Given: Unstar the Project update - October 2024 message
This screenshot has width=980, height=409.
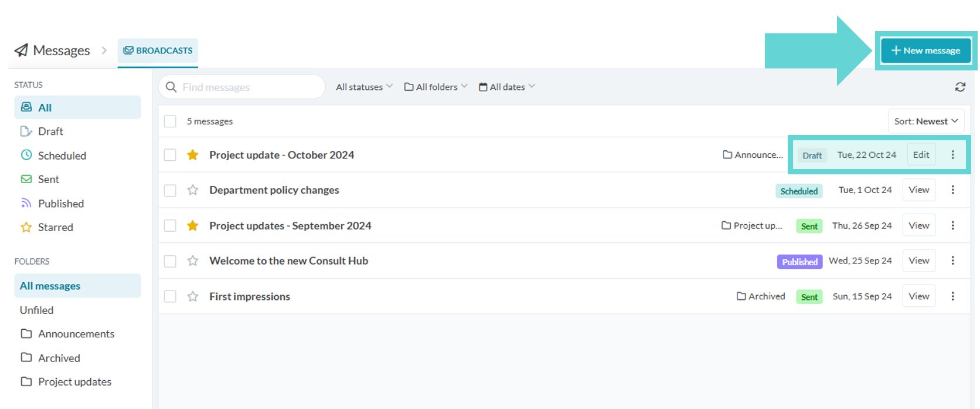Looking at the screenshot, I should pos(192,155).
